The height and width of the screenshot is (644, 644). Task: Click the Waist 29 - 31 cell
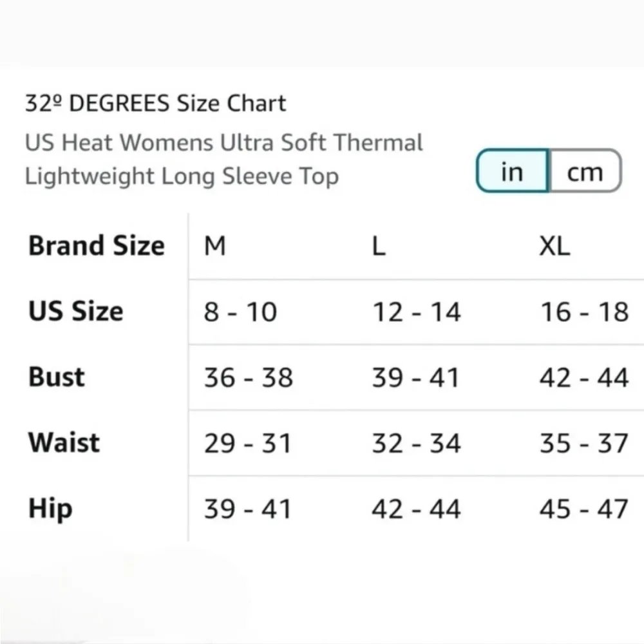248,444
